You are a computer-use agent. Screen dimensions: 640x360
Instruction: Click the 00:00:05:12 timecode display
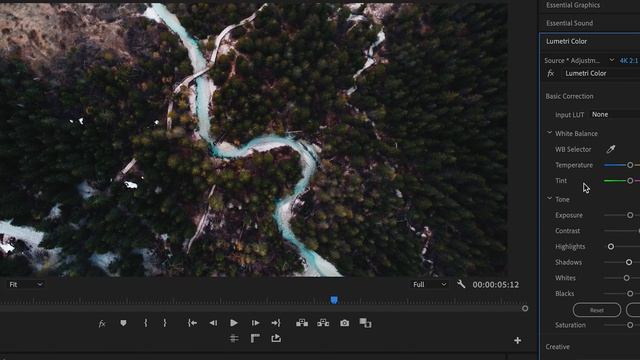(496, 284)
